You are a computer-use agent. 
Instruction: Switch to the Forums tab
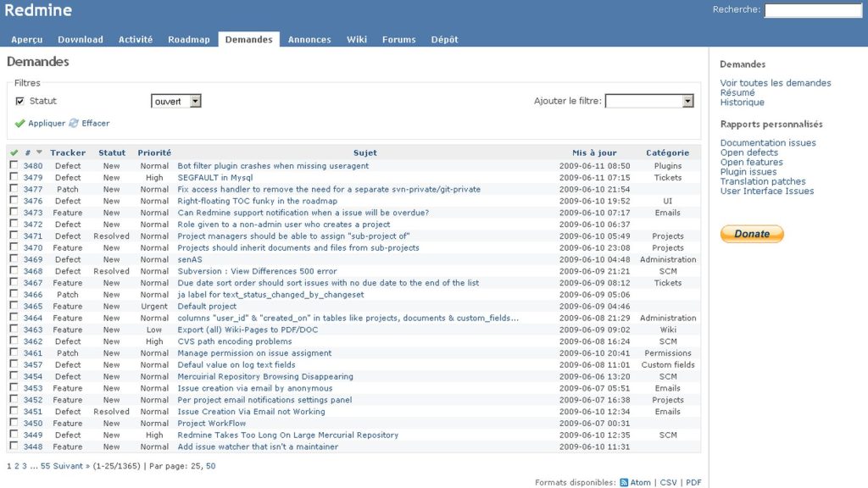(398, 39)
